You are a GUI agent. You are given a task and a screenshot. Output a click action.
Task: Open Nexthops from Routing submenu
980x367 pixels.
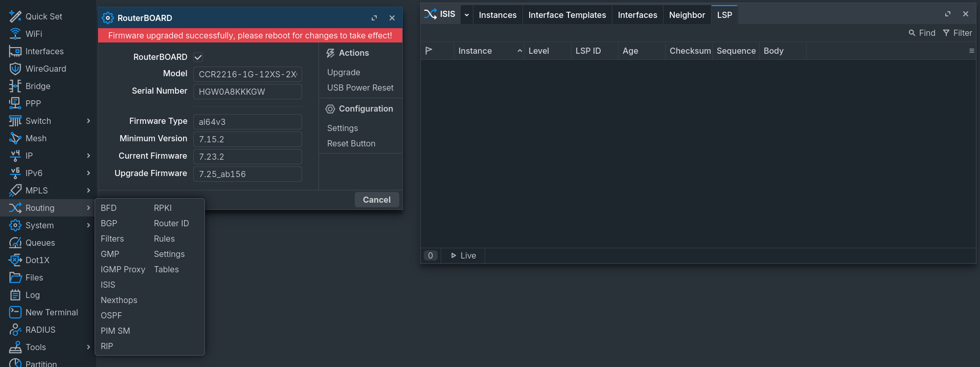pyautogui.click(x=119, y=300)
